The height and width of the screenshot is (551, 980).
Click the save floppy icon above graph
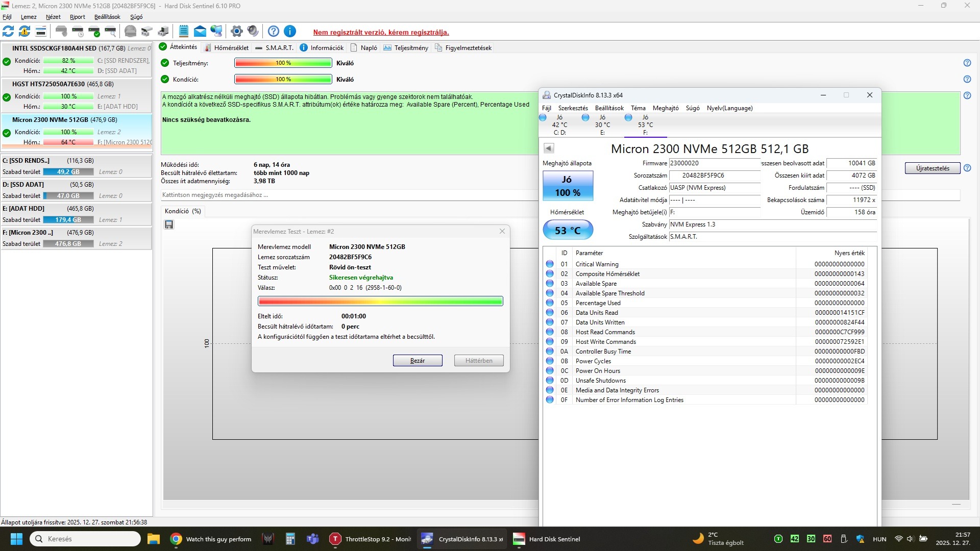tap(169, 224)
